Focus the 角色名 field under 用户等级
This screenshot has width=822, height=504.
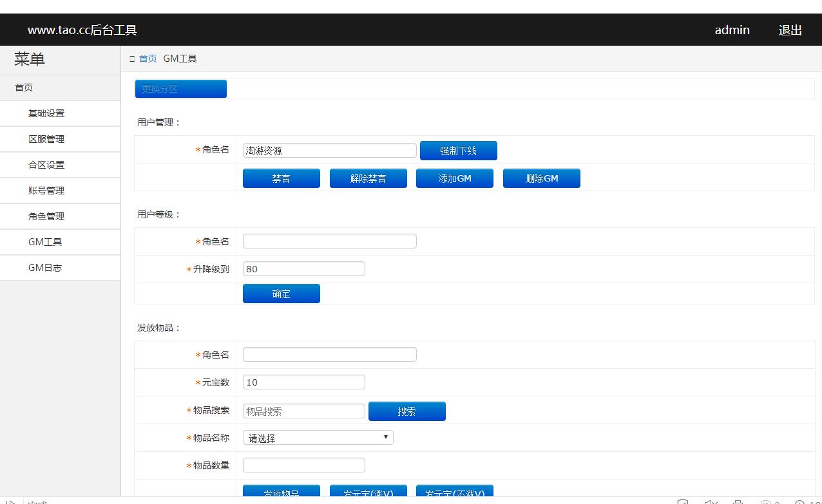coord(329,241)
